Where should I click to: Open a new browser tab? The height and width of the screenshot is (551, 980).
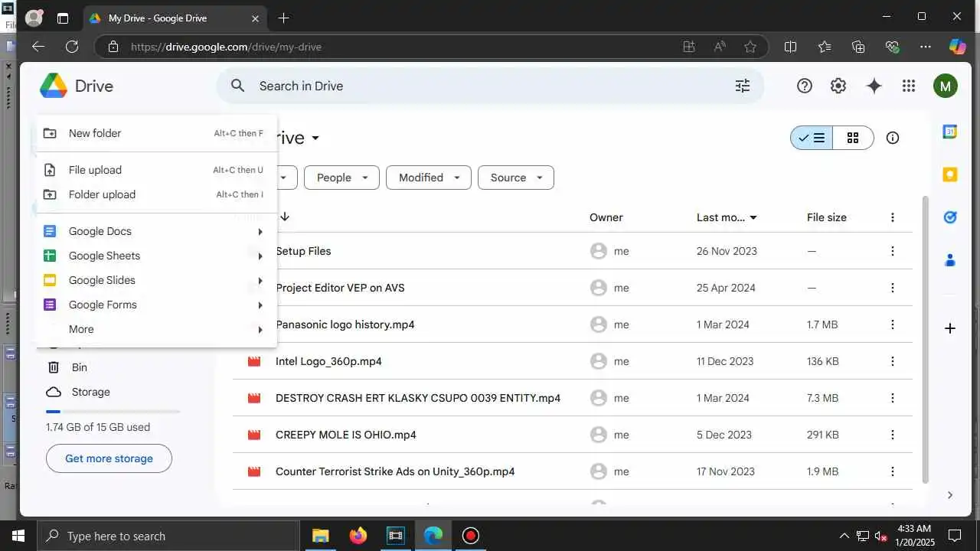[x=283, y=18]
